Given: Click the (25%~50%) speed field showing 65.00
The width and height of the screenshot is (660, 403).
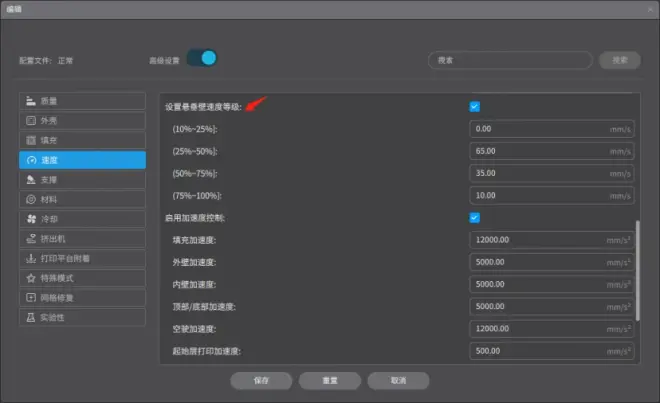Looking at the screenshot, I should pyautogui.click(x=551, y=151).
